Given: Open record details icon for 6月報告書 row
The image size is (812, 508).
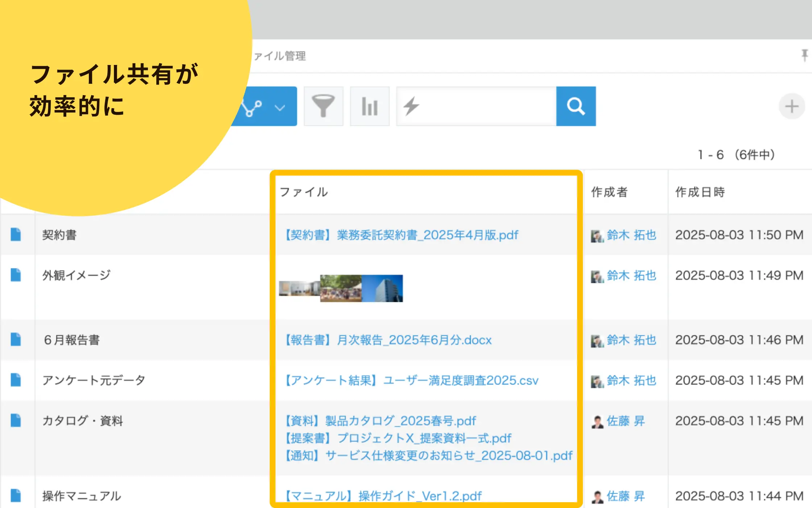Looking at the screenshot, I should click(x=16, y=339).
